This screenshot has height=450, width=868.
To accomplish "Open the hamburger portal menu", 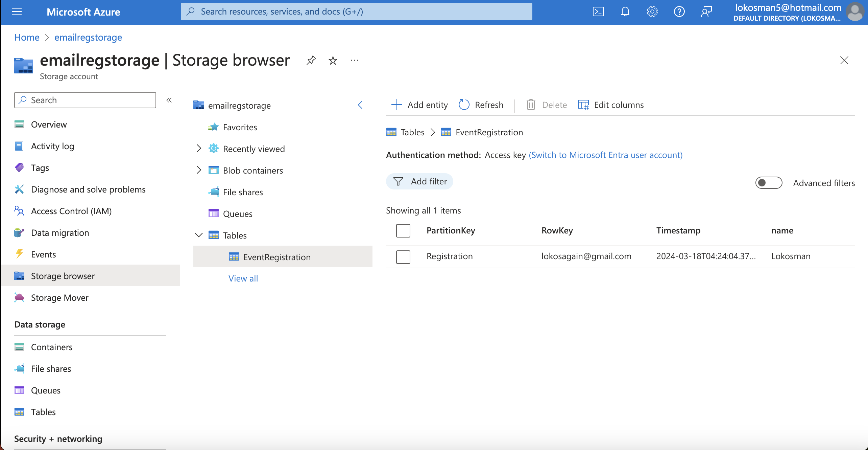I will 17,12.
